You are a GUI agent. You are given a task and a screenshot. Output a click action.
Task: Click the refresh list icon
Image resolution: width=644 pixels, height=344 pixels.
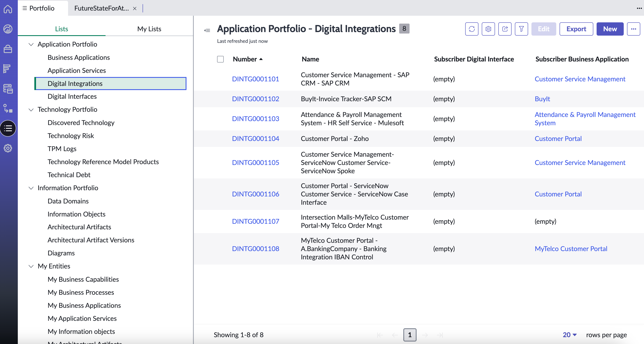(471, 29)
